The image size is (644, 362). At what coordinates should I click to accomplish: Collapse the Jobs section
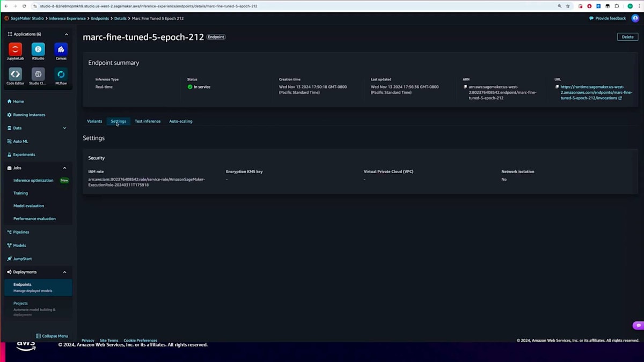pos(65,168)
